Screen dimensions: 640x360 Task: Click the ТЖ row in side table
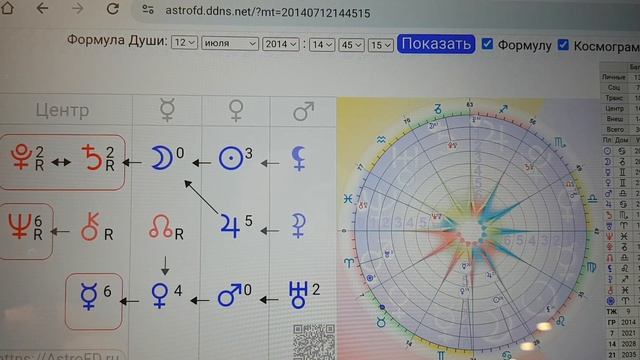pos(622,311)
